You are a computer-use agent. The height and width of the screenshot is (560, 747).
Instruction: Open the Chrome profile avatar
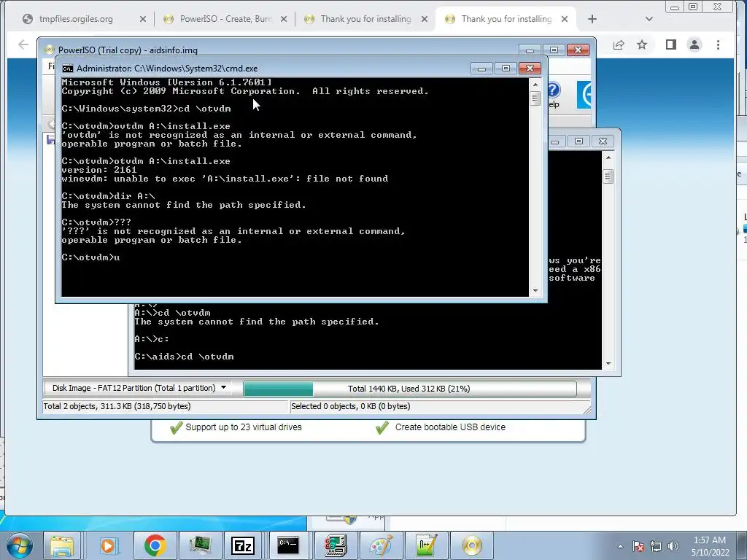694,44
